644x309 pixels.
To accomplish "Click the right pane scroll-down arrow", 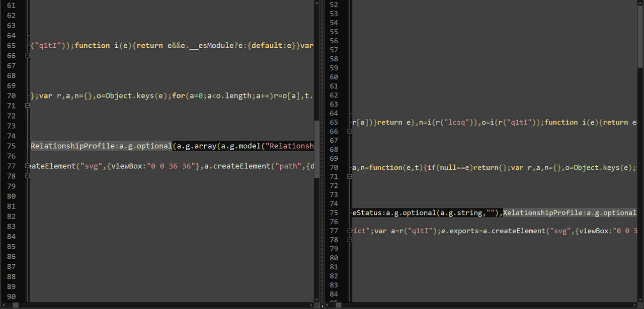I will pos(640,299).
